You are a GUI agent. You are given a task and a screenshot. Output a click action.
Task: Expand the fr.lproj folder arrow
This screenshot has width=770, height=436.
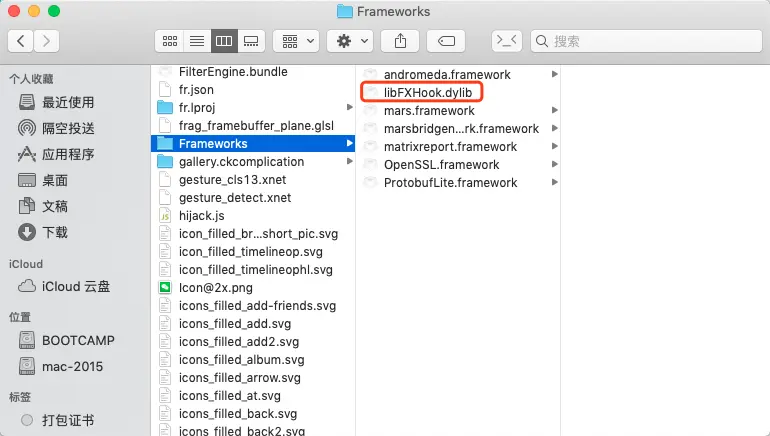(x=349, y=107)
